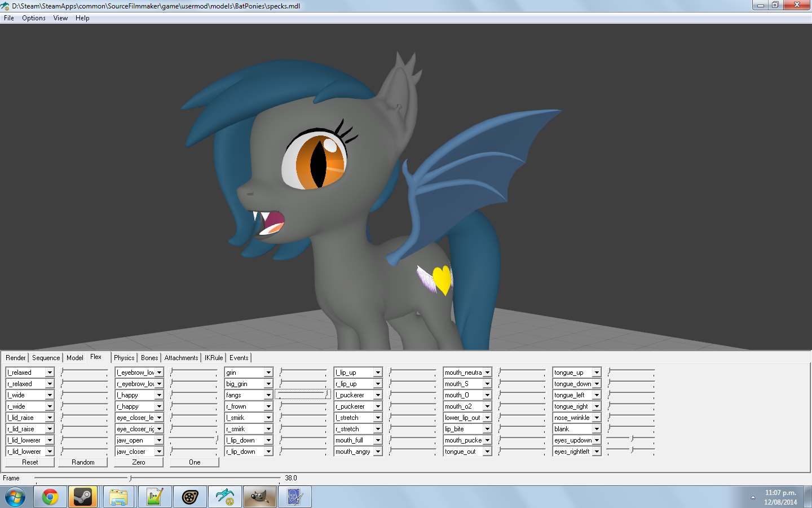Switch to the Model tab
Viewport: 812px width, 508px height.
[x=75, y=358]
